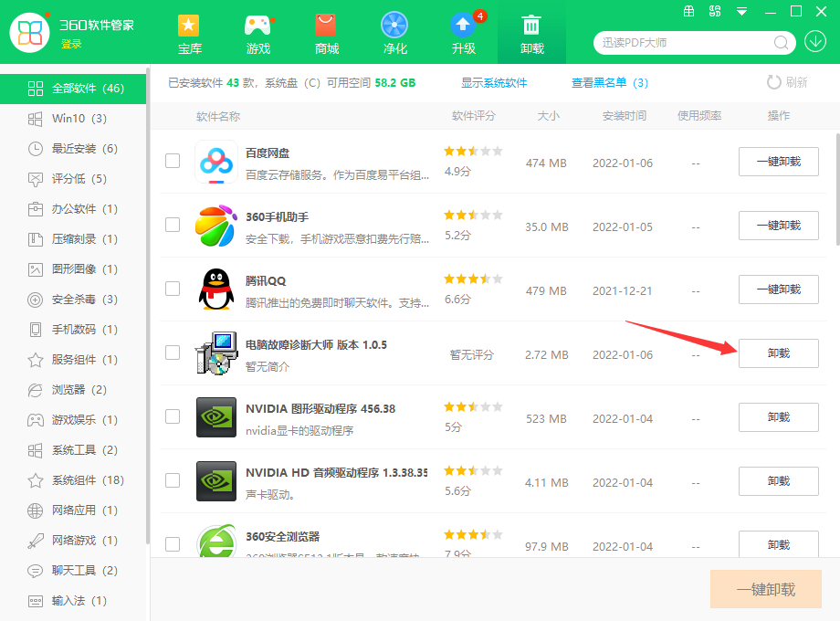Image resolution: width=840 pixels, height=621 pixels.
Task: Click the gift box title-bar icon
Action: 689,11
